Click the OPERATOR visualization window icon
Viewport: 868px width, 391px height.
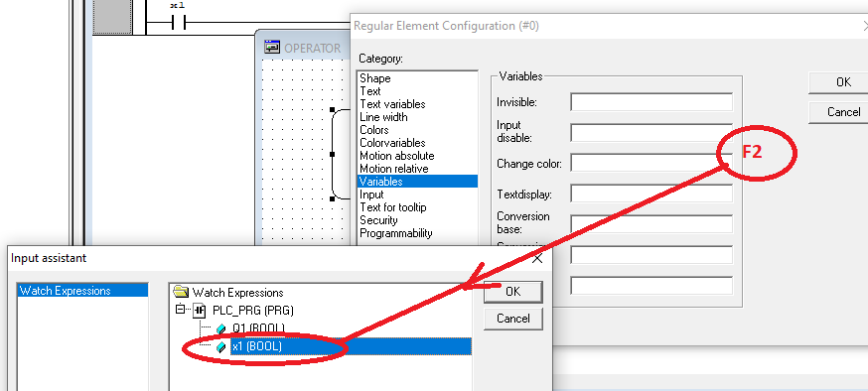coord(272,48)
